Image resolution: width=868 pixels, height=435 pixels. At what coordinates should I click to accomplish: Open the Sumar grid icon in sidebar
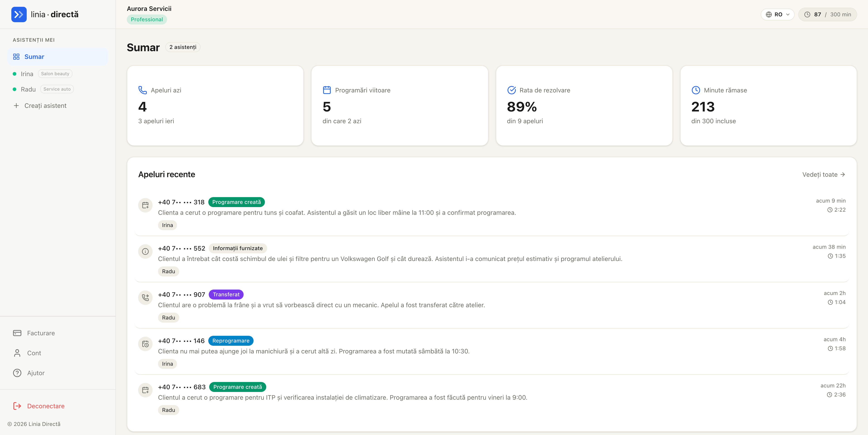(16, 57)
